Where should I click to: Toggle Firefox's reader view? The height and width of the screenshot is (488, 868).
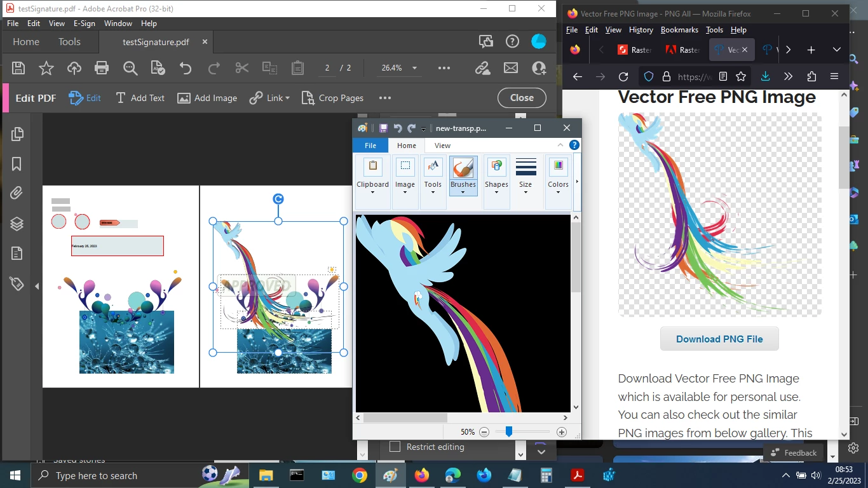[723, 77]
